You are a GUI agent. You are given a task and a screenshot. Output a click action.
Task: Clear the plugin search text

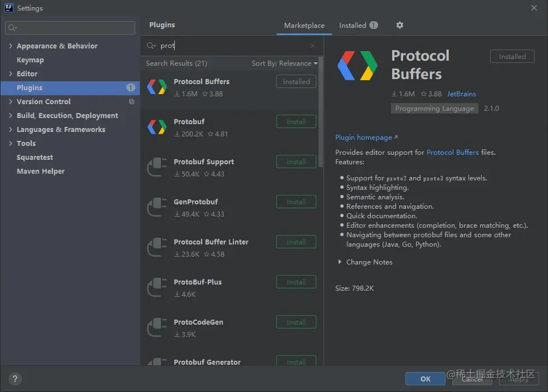(x=312, y=46)
